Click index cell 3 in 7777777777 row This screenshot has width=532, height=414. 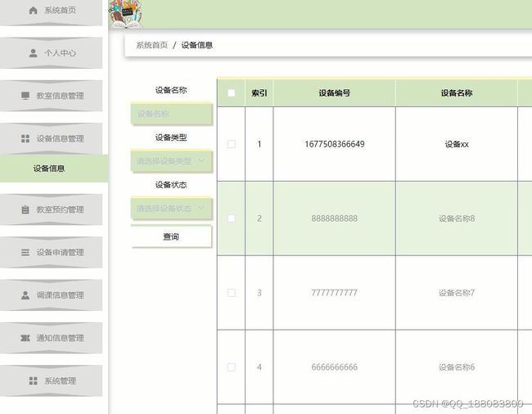(x=259, y=293)
